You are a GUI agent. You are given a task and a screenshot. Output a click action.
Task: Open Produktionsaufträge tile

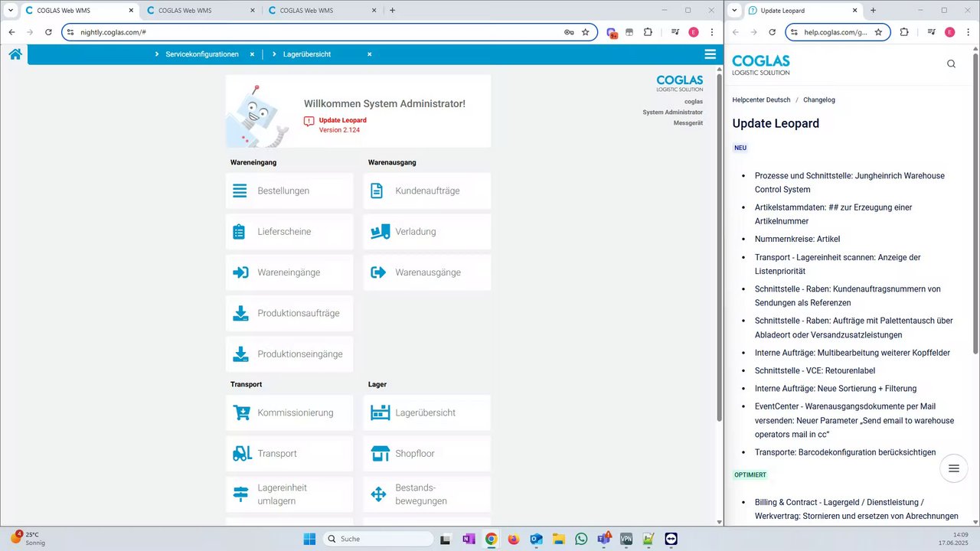point(289,313)
